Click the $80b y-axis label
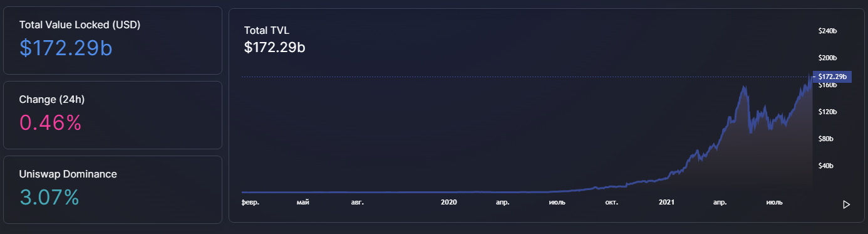The width and height of the screenshot is (868, 234). (826, 139)
